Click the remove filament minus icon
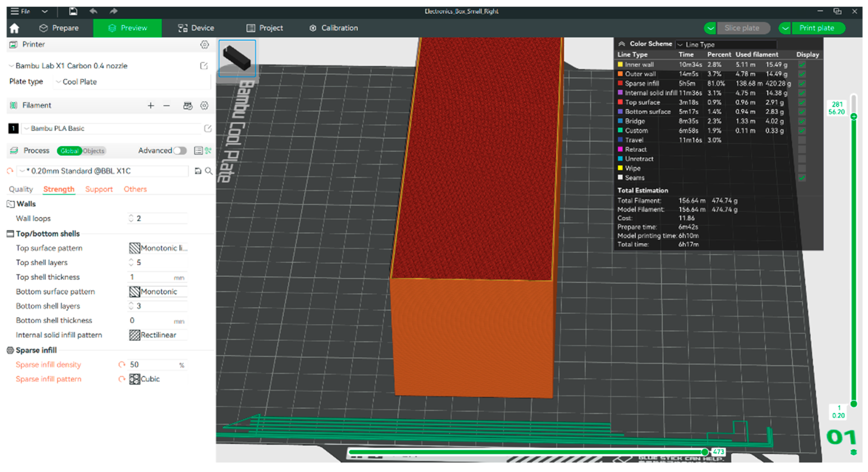Viewport: 868px width, 472px height. click(x=167, y=106)
